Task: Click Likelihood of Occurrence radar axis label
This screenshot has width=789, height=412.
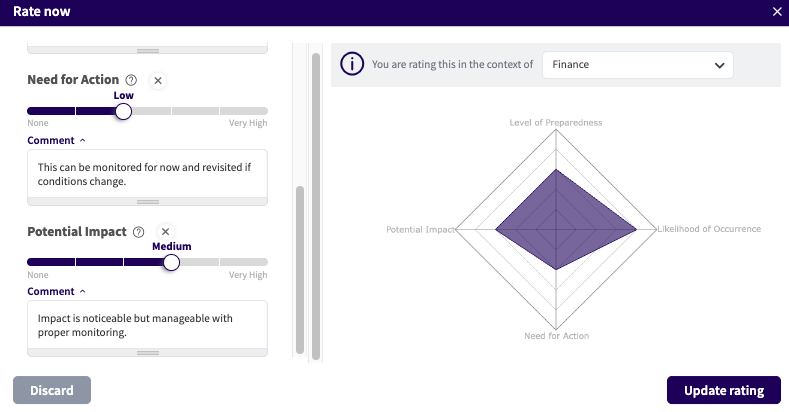Action: click(709, 229)
